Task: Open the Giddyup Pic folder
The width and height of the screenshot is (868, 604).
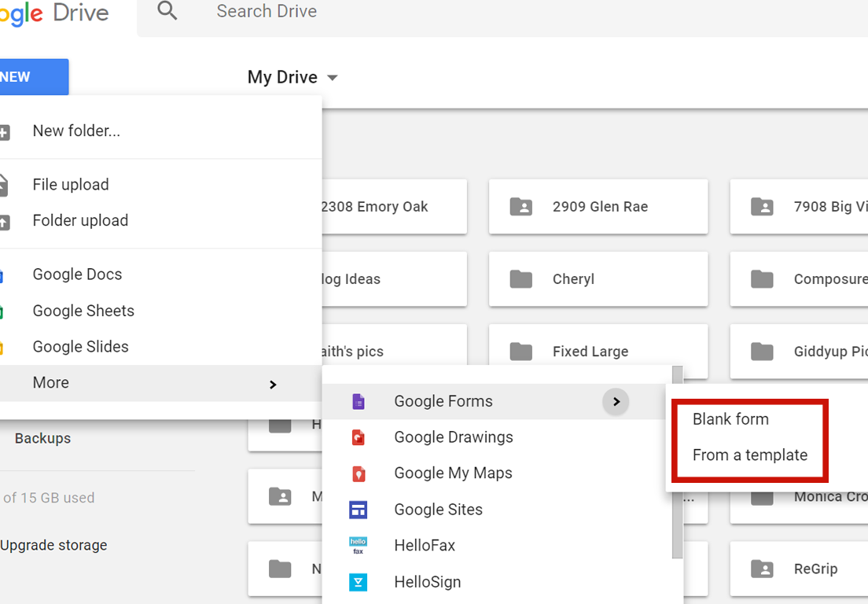Action: pos(800,352)
